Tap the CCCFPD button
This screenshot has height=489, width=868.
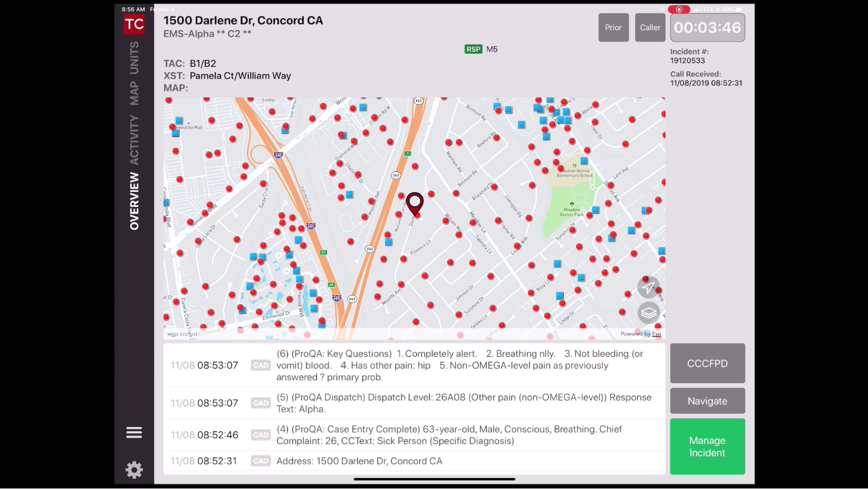tap(707, 363)
